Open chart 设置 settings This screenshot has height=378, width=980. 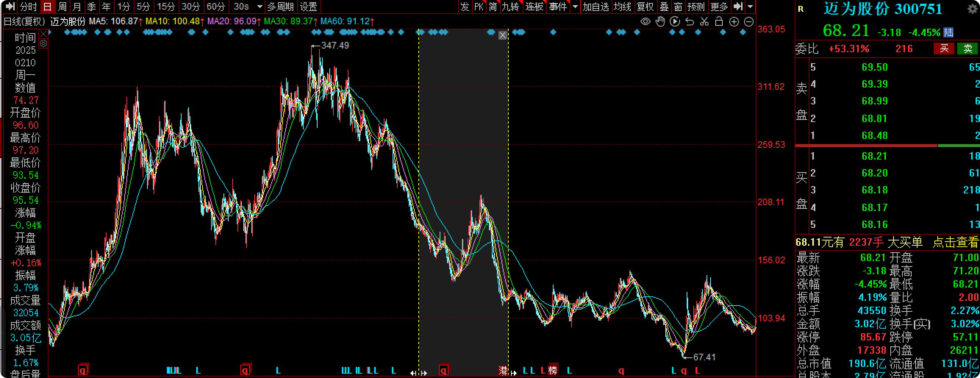[x=308, y=7]
